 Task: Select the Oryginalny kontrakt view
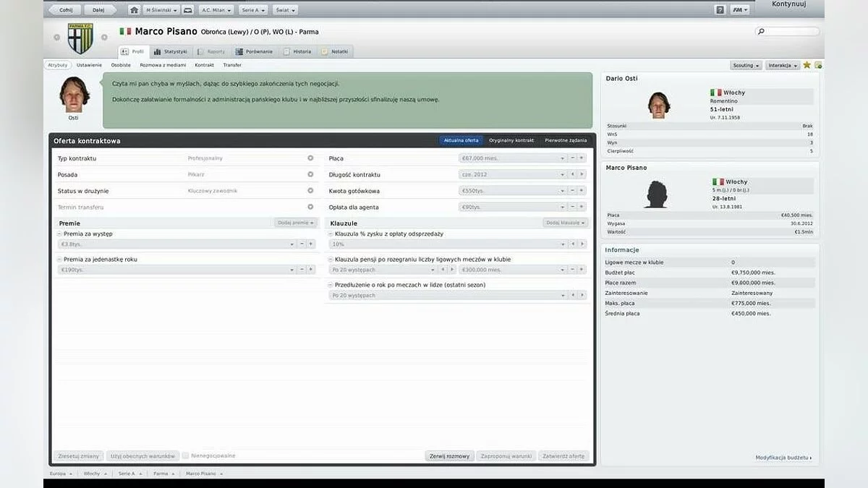(x=511, y=140)
